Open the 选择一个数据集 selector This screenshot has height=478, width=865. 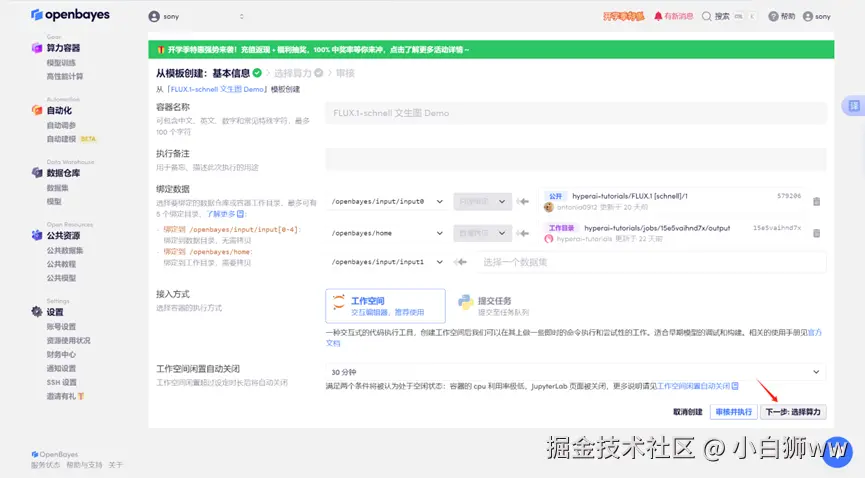[651, 262]
